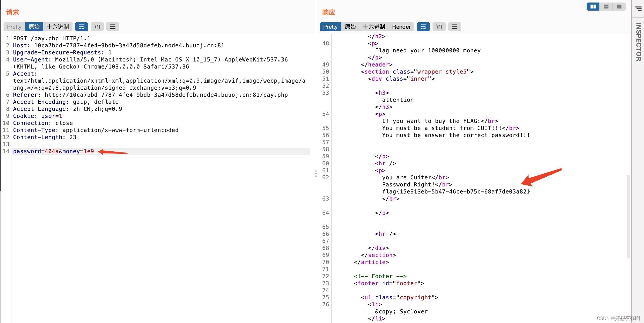Toggle show non-printable characters in request panel
Image resolution: width=644 pixels, height=323 pixels.
[x=97, y=27]
